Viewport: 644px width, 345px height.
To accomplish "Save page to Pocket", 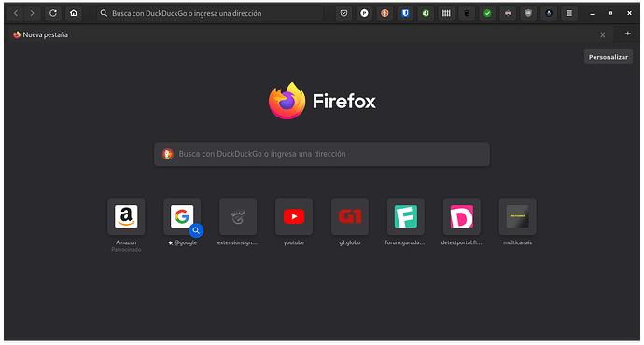I will click(343, 13).
